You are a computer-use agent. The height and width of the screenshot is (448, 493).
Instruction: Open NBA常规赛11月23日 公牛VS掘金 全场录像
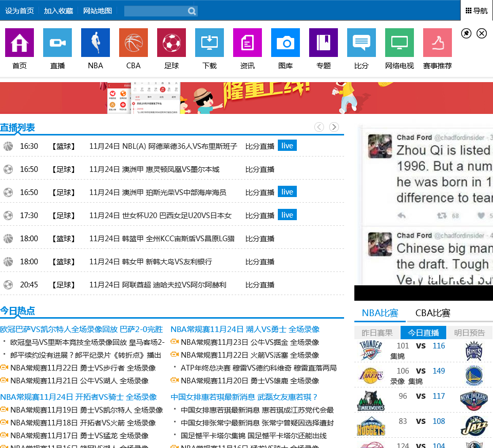tap(250, 342)
